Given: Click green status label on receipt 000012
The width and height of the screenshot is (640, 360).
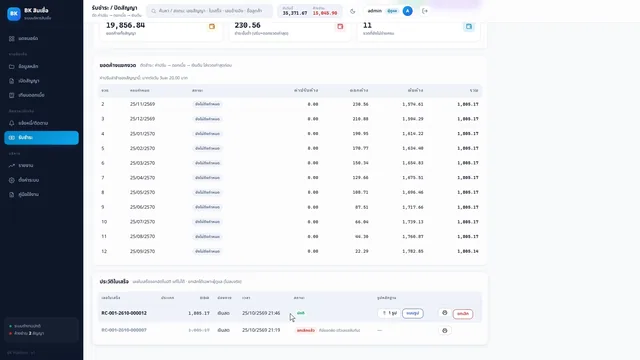Looking at the screenshot, I should (301, 313).
